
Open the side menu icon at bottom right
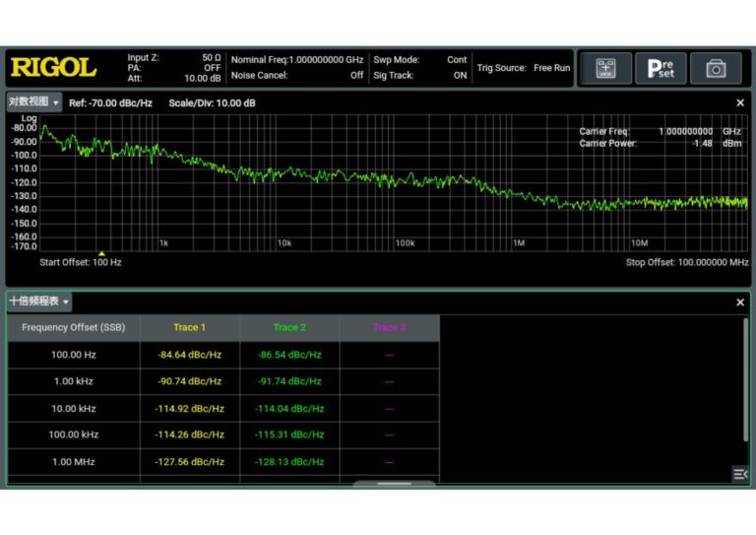(x=740, y=474)
